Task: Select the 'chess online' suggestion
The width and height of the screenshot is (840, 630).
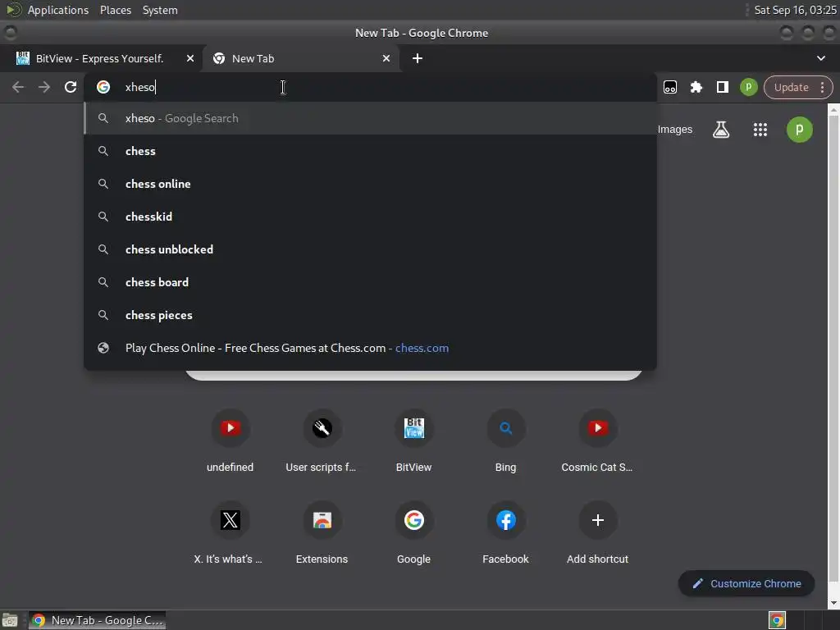Action: pyautogui.click(x=370, y=184)
